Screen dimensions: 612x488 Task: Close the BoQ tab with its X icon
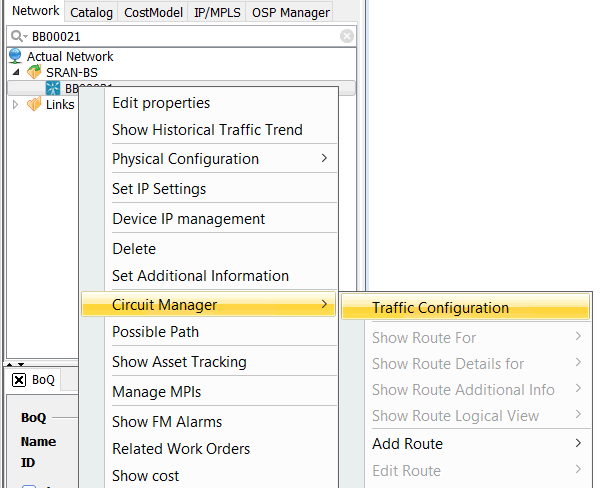(19, 380)
